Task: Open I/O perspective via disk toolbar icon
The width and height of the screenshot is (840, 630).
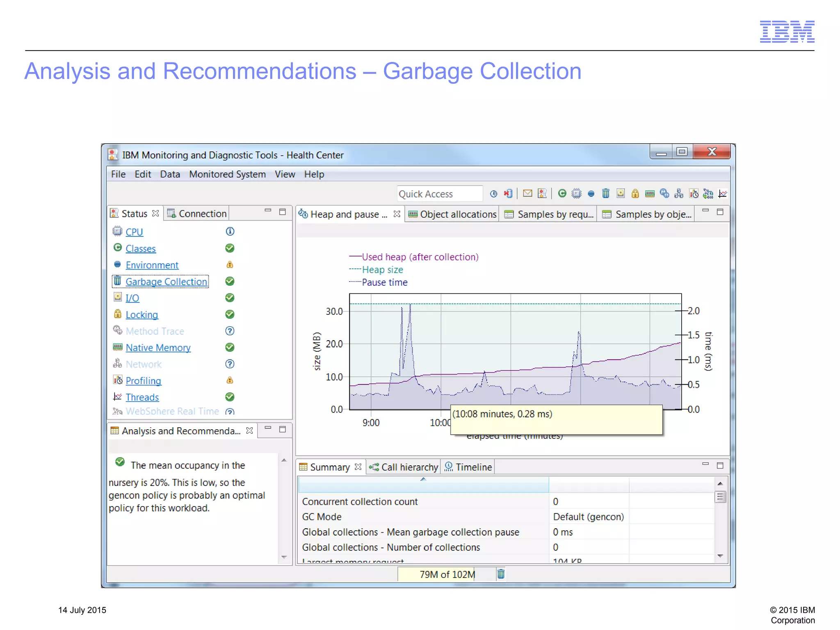Action: (x=621, y=193)
